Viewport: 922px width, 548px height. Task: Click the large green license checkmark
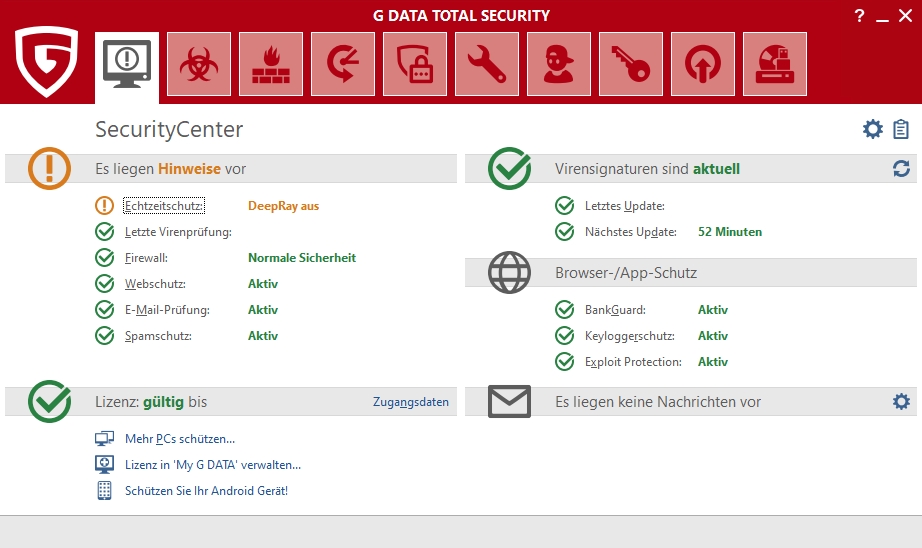(49, 401)
